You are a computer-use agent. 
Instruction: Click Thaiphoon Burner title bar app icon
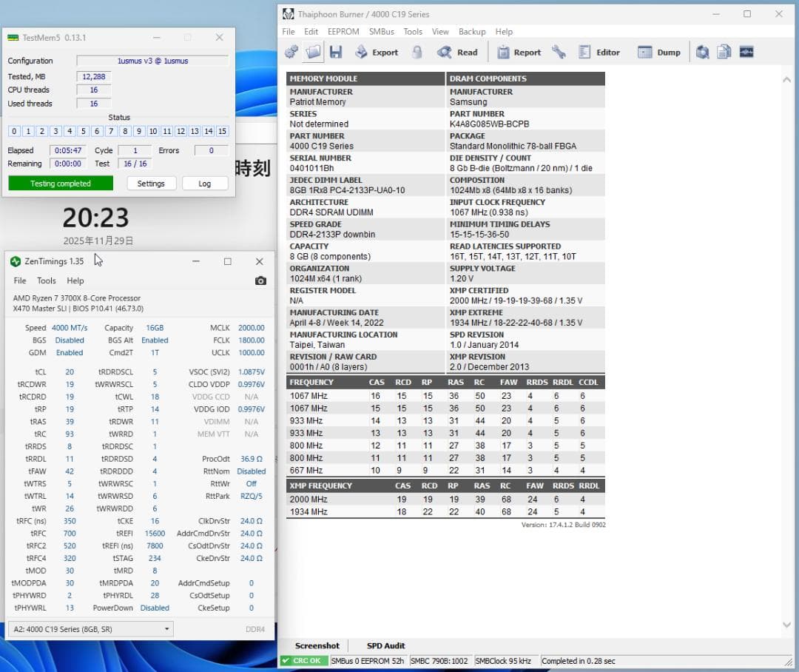(289, 14)
